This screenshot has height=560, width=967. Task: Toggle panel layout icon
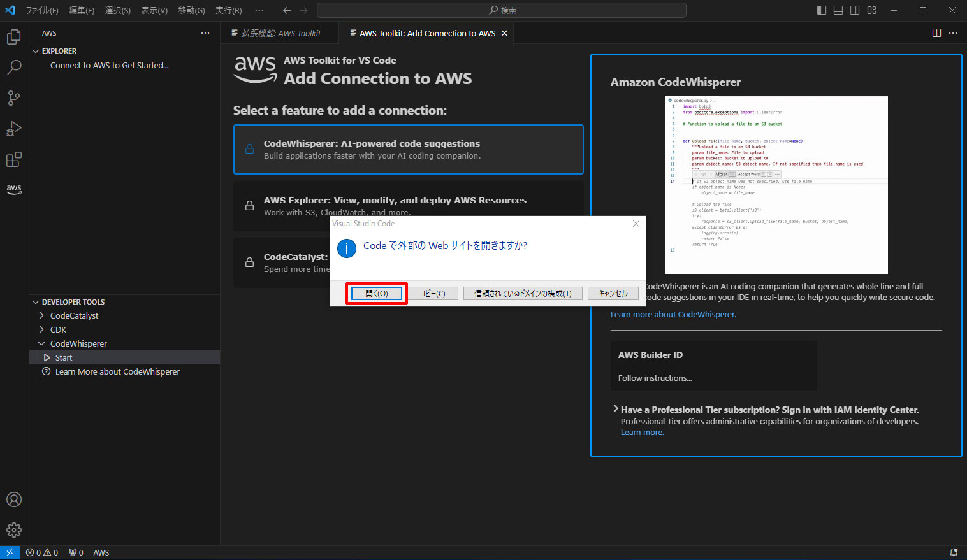click(838, 10)
